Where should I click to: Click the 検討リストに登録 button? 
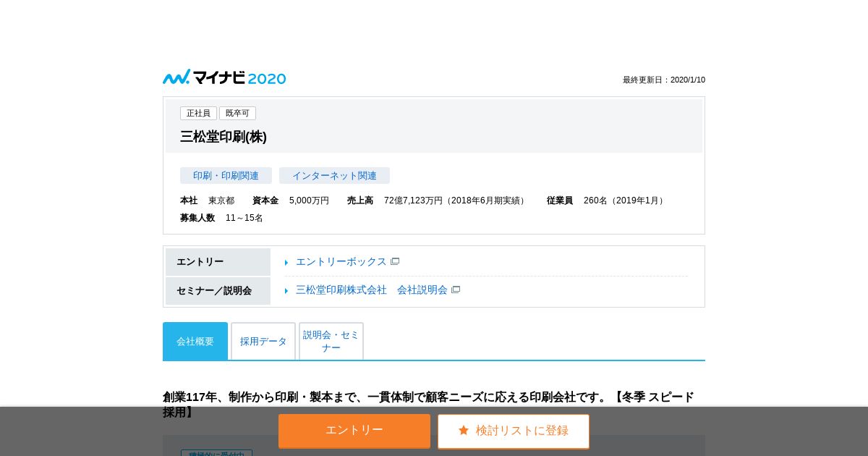pos(514,431)
